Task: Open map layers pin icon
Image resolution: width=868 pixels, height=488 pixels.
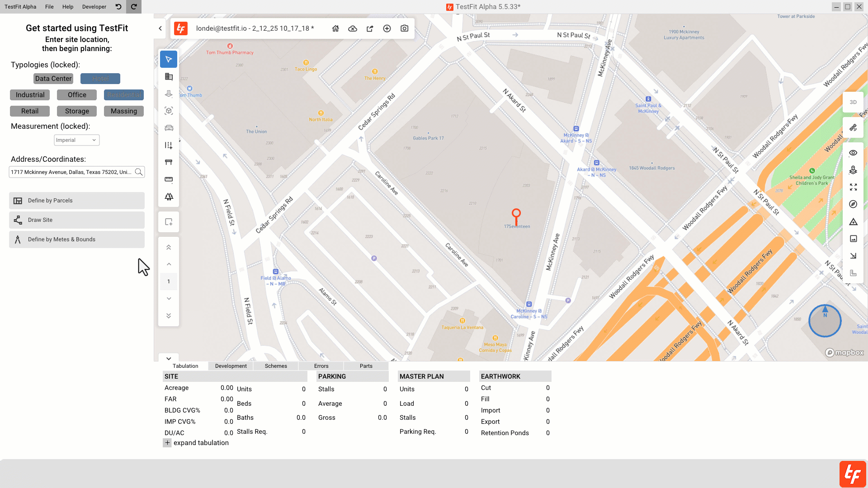Action: click(853, 170)
